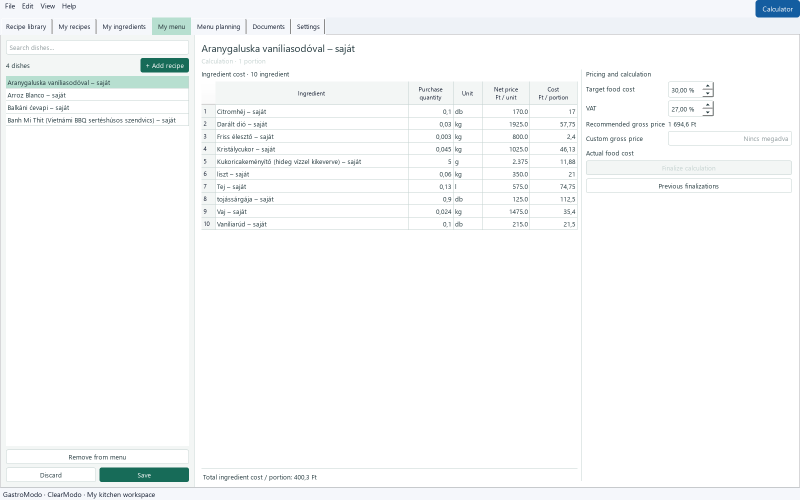Open the Settings tab
The image size is (800, 500).
point(308,27)
